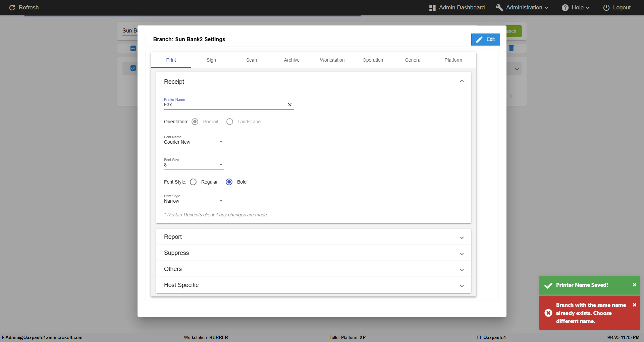Screen dimensions: 644x342
Task: Expand the Report section
Action: [x=313, y=237]
